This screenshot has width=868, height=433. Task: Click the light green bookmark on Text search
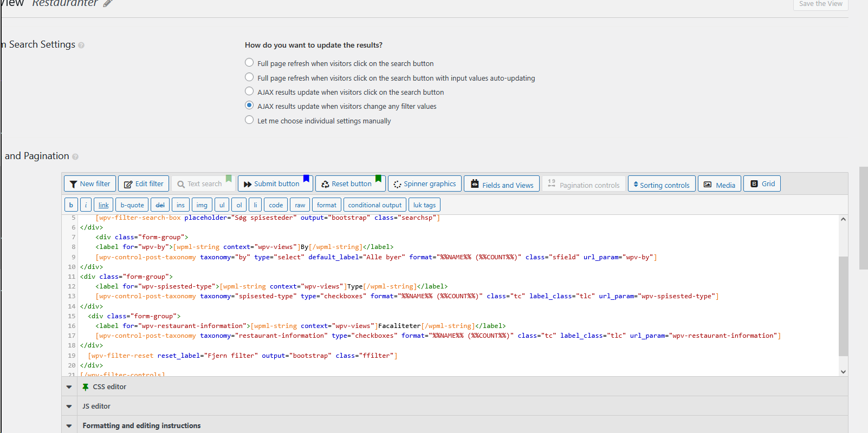[x=229, y=179]
